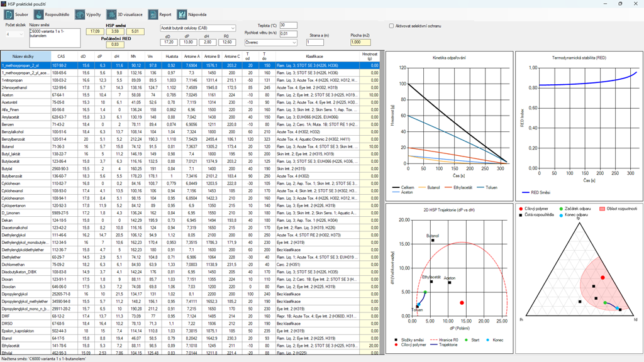Image resolution: width=644 pixels, height=362 pixels.
Task: Click the Výpočty toolbar icon
Action: pos(80,14)
